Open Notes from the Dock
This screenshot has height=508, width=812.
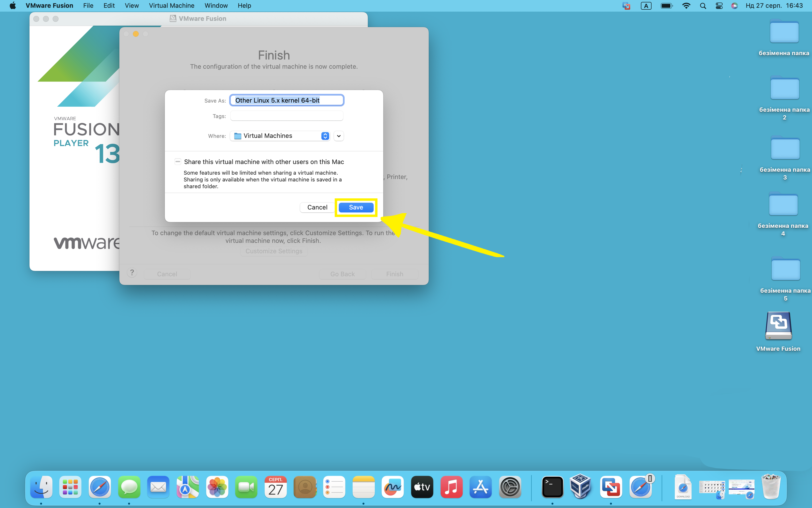pos(363,487)
